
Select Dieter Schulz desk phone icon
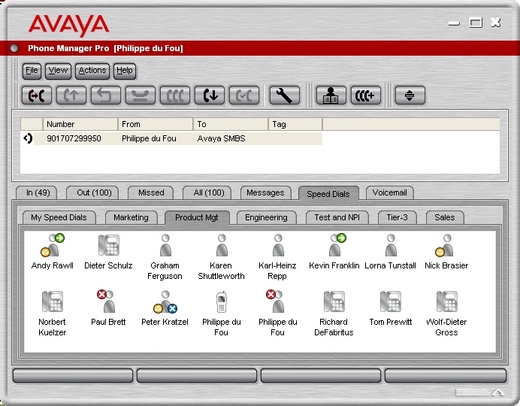[109, 245]
